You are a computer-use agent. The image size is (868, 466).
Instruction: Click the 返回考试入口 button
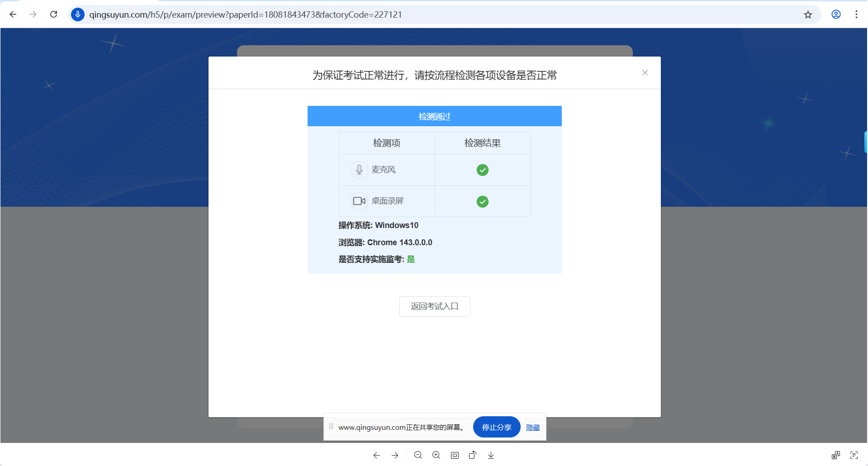(434, 306)
